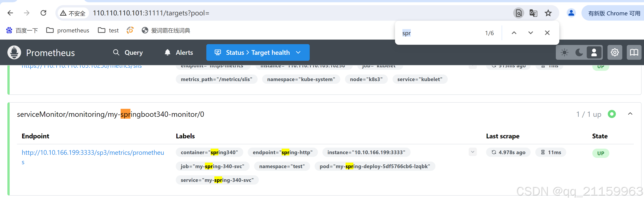Viewport: 644px width, 202px height.
Task: Open the test bookmarks folder
Action: (108, 31)
